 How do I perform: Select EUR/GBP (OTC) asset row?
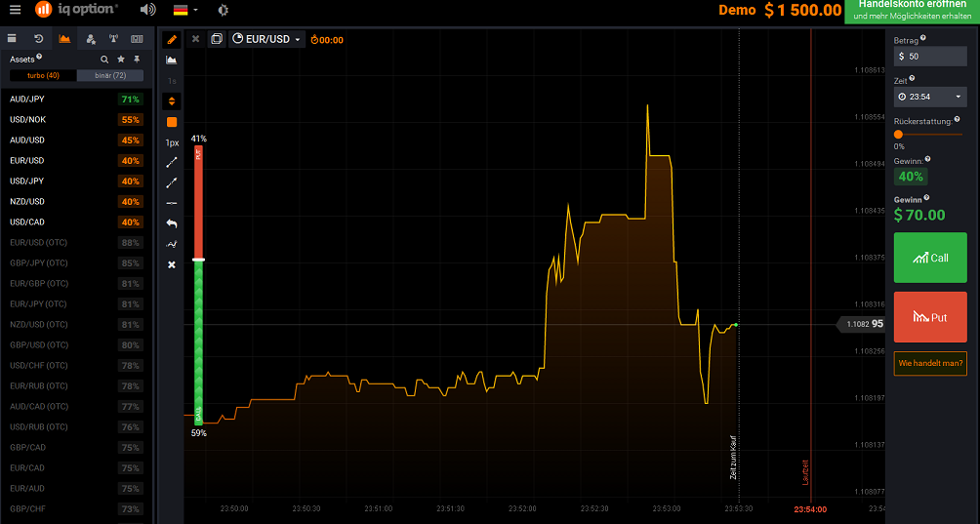click(76, 284)
